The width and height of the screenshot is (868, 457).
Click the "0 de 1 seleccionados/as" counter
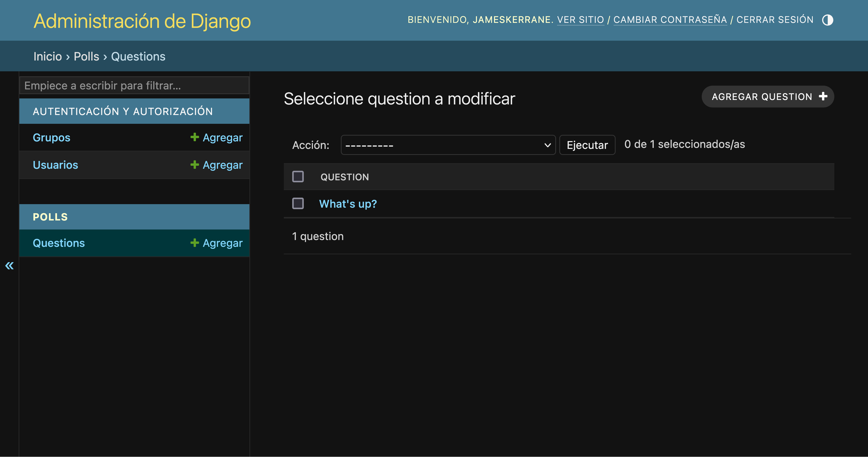(684, 144)
